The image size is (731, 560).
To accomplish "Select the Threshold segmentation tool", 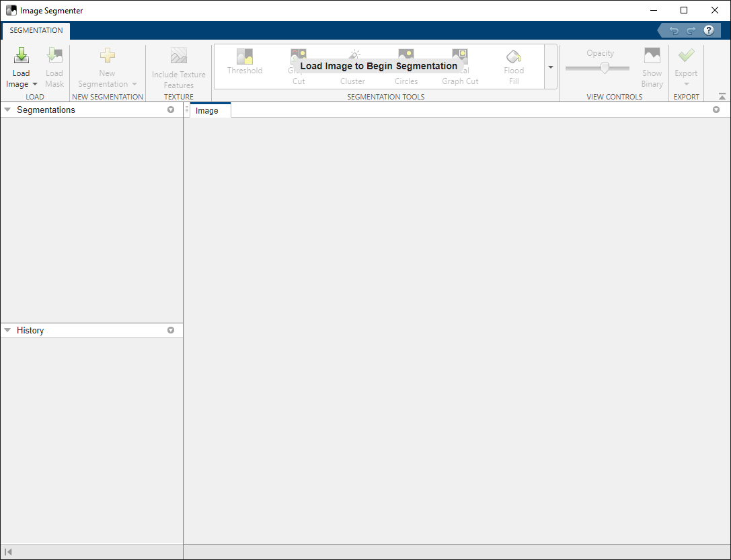I will coord(245,58).
